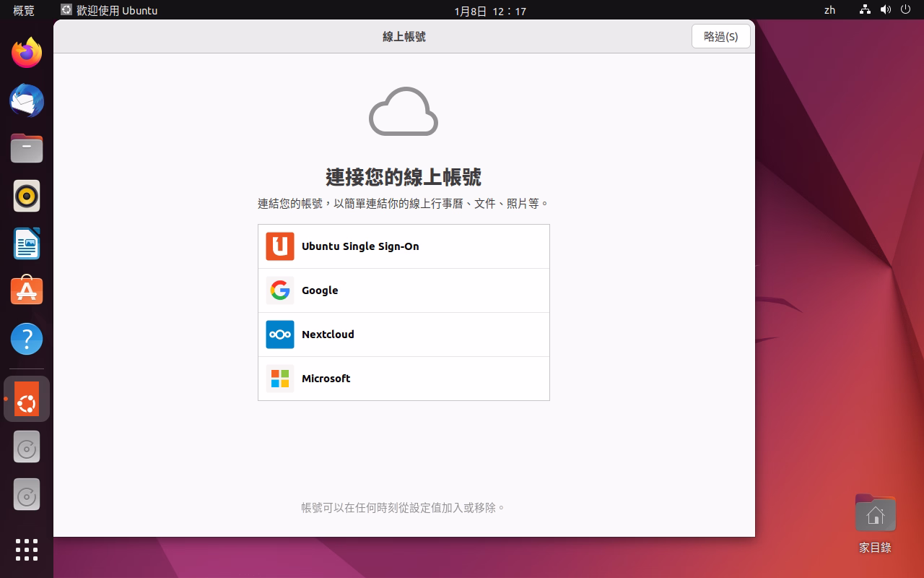Open the Files manager in the dock

(27, 148)
